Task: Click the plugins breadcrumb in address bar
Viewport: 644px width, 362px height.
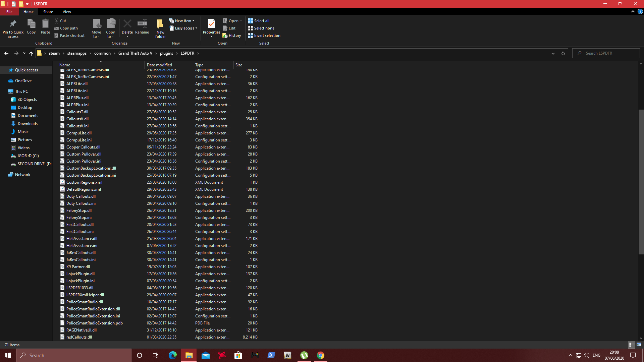Action: 166,53
